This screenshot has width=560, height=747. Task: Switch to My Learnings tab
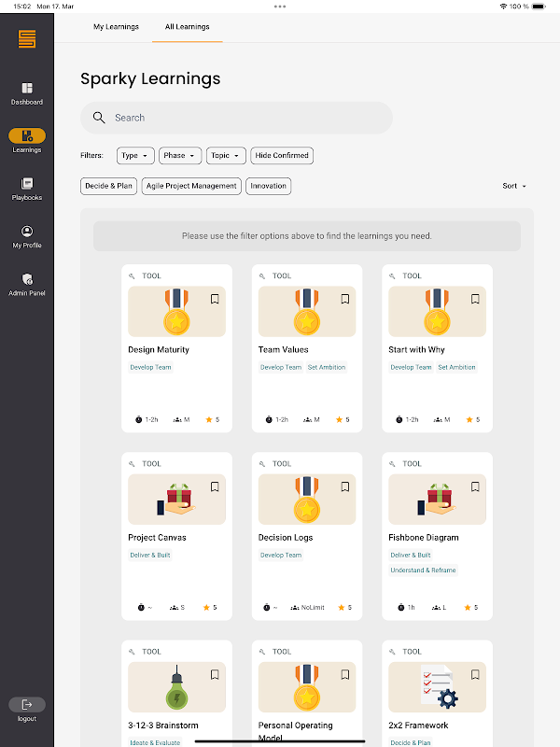(x=116, y=27)
